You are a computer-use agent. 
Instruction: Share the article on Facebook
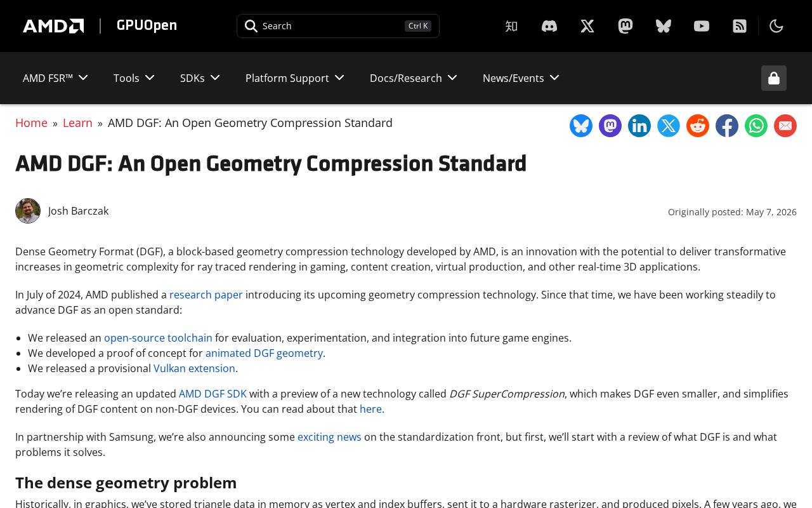click(x=727, y=126)
